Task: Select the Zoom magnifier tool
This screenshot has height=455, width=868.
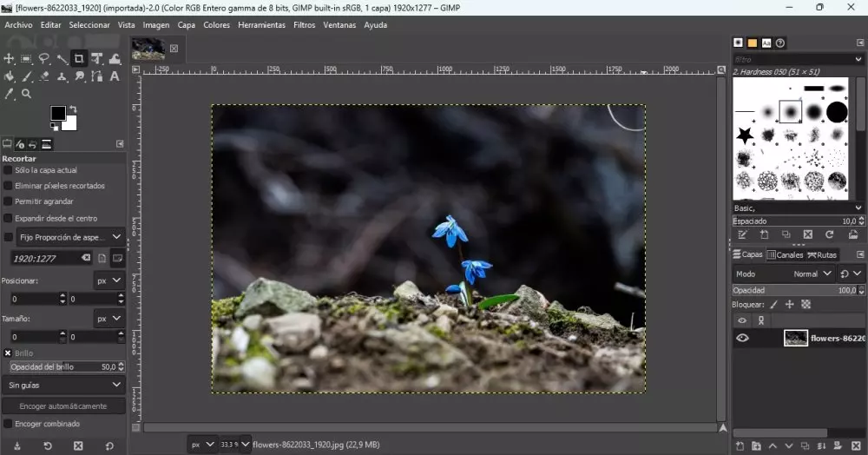Action: (26, 94)
